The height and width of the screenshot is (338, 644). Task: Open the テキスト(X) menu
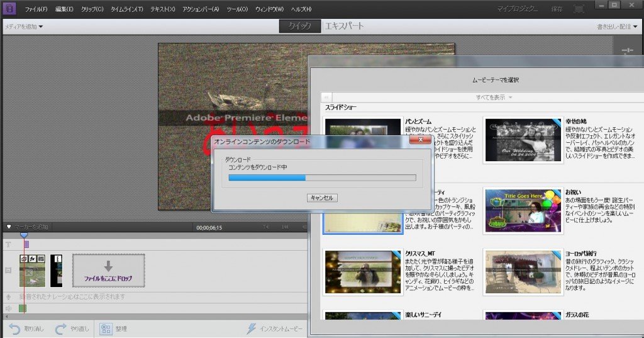(x=163, y=9)
